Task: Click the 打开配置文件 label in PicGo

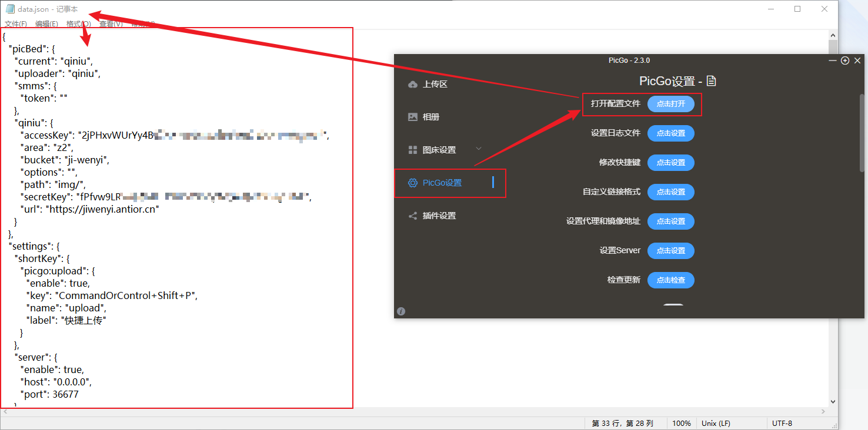Action: 616,103
